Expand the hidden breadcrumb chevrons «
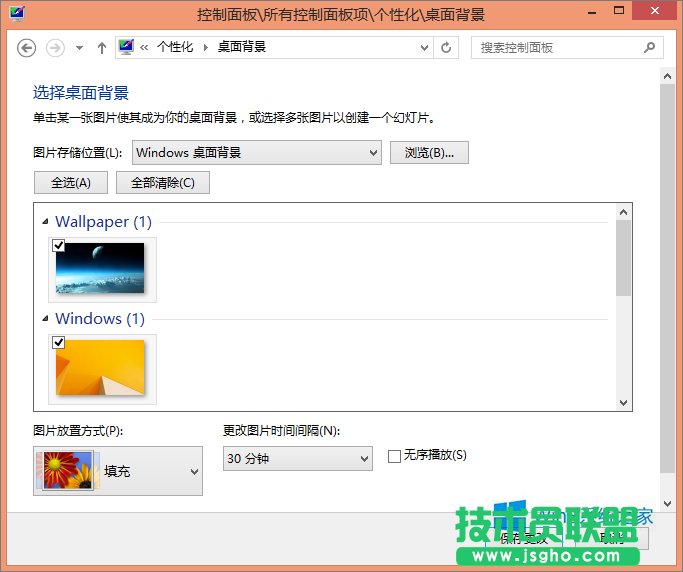 tap(144, 47)
